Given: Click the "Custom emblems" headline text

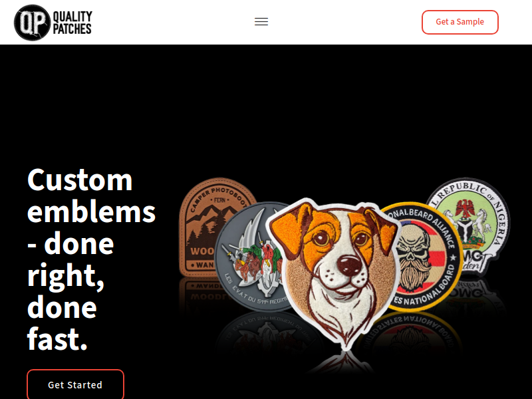Looking at the screenshot, I should click(x=91, y=196).
